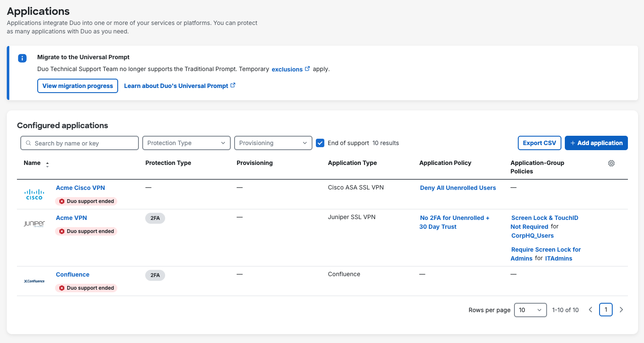The height and width of the screenshot is (343, 644).
Task: Expand the Rows per page selector
Action: click(530, 310)
